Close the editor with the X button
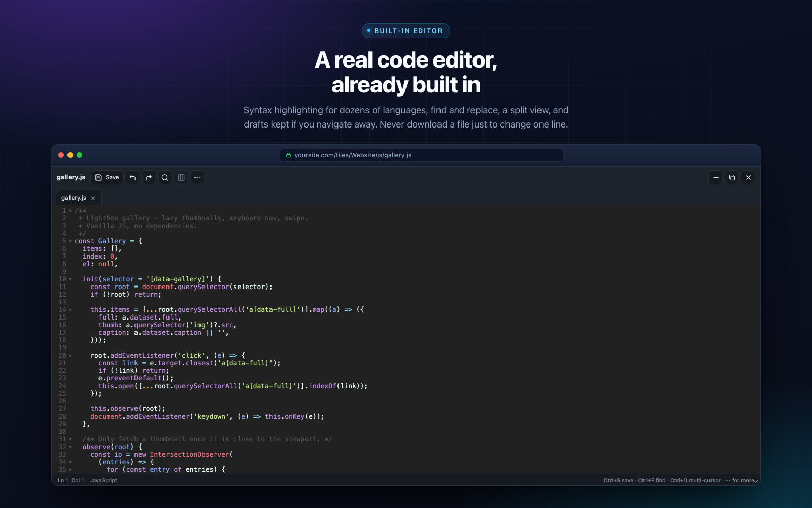This screenshot has width=812, height=508. pyautogui.click(x=748, y=177)
